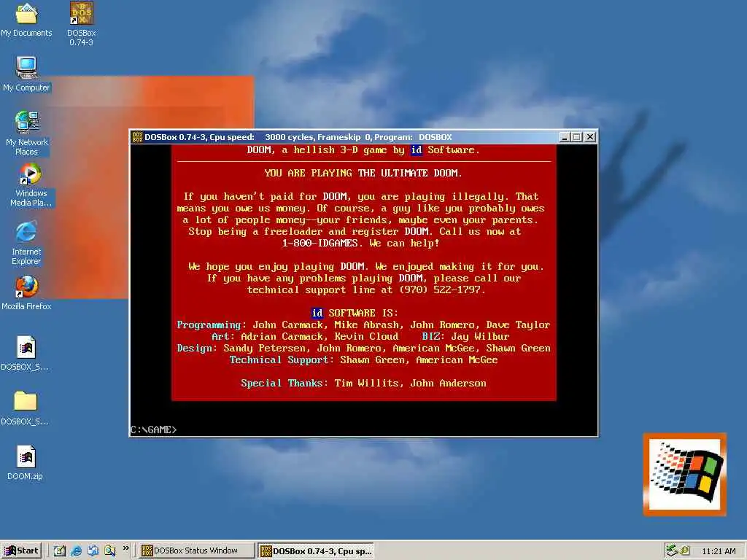Viewport: 747px width, 560px height.
Task: Expand the Quick Launch overflow chevron
Action: [125, 548]
